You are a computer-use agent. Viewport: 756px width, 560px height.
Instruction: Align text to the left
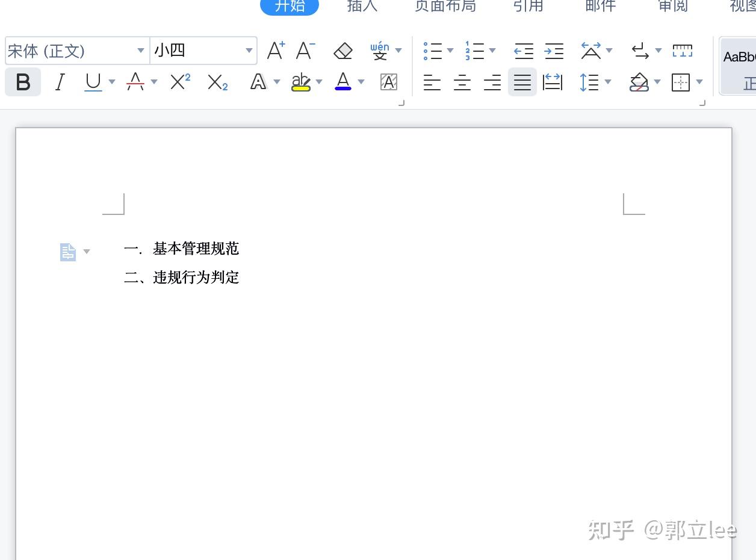(x=432, y=82)
